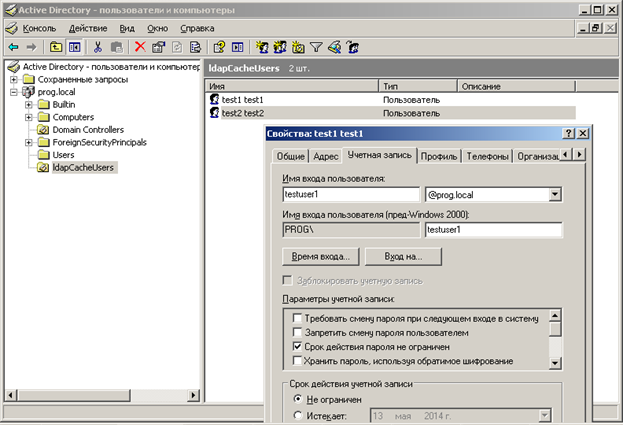Click the Help question mark icon
The width and height of the screenshot is (625, 425).
click(x=219, y=47)
